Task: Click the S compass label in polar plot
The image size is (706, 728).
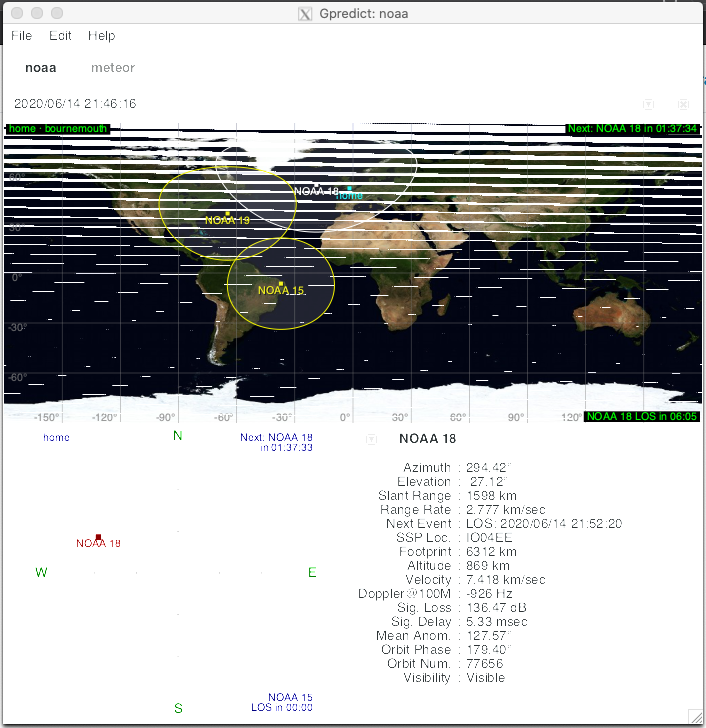Action: [178, 708]
